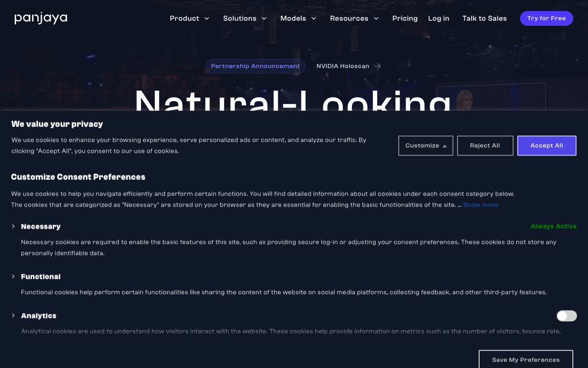Expand the Functional cookies section
This screenshot has height=368, width=588.
[x=13, y=276]
